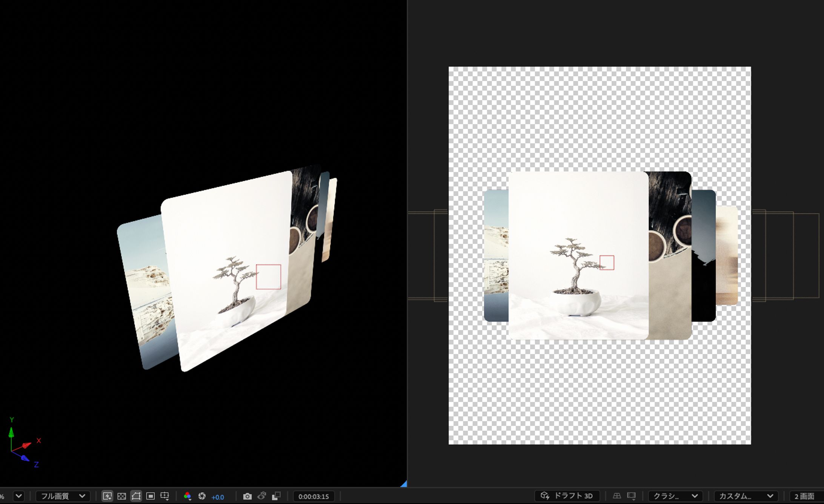Viewport: 824px width, 504px height.
Task: Open the カスタム… 3D view dropdown
Action: [746, 496]
